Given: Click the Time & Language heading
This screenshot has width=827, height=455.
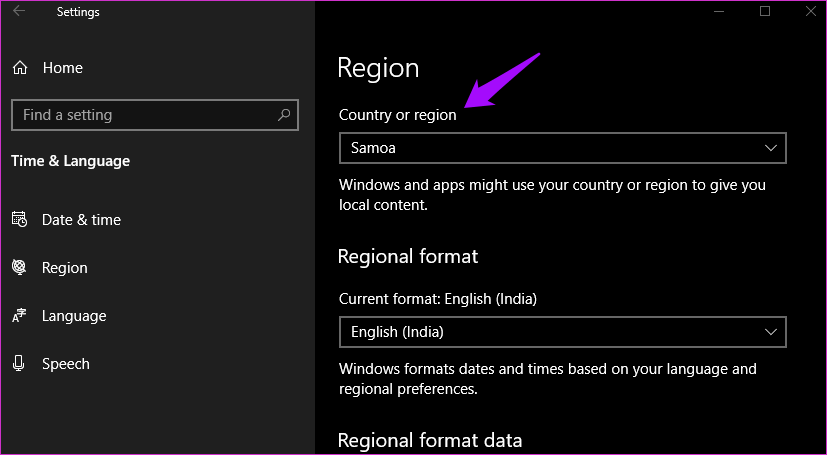Looking at the screenshot, I should tap(71, 161).
